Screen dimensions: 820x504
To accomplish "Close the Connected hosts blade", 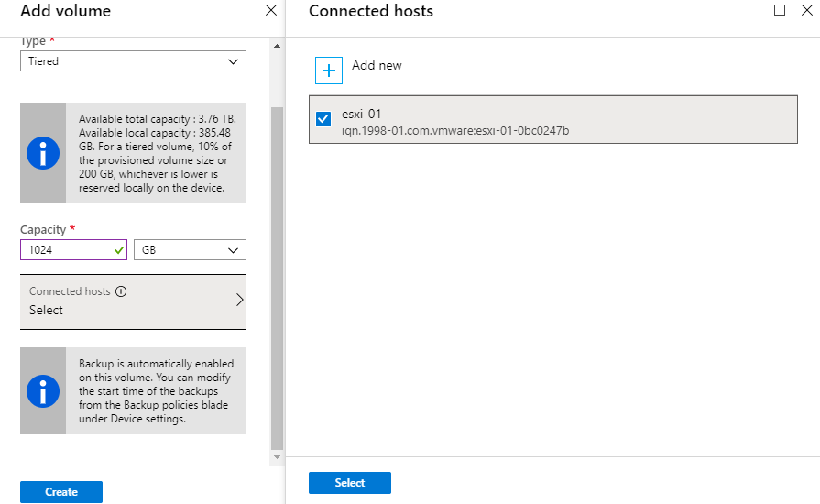I will (x=807, y=10).
